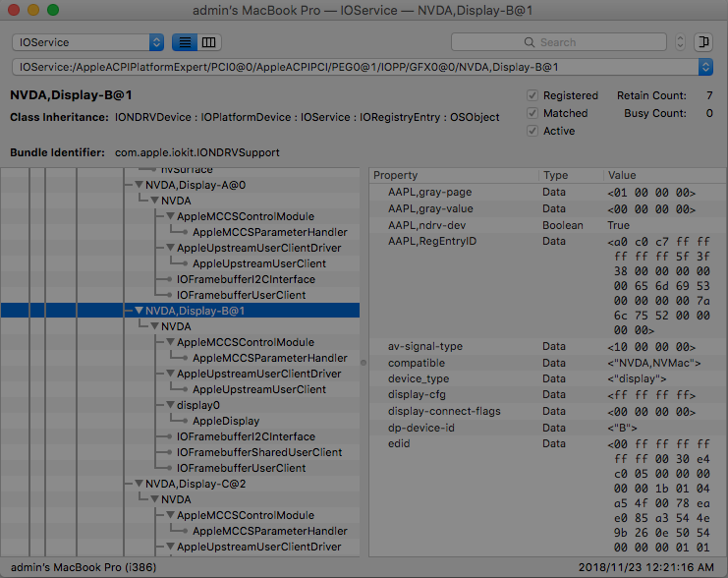Collapse AppleUpstreamUserClientDriver under Display-B@1

click(170, 374)
